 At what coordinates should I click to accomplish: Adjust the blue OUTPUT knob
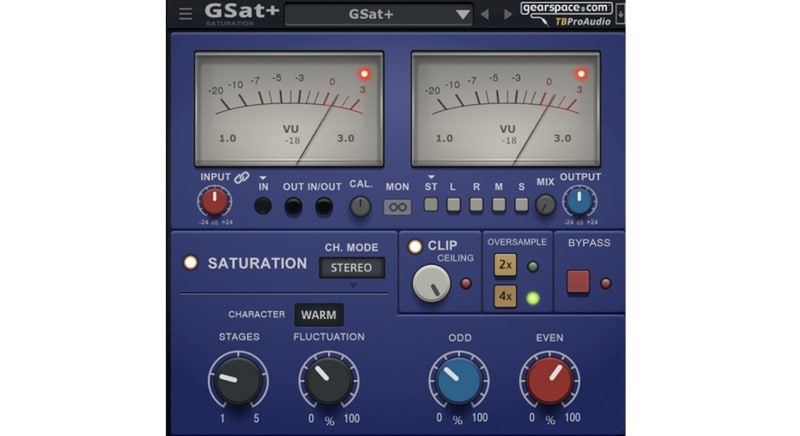(580, 201)
